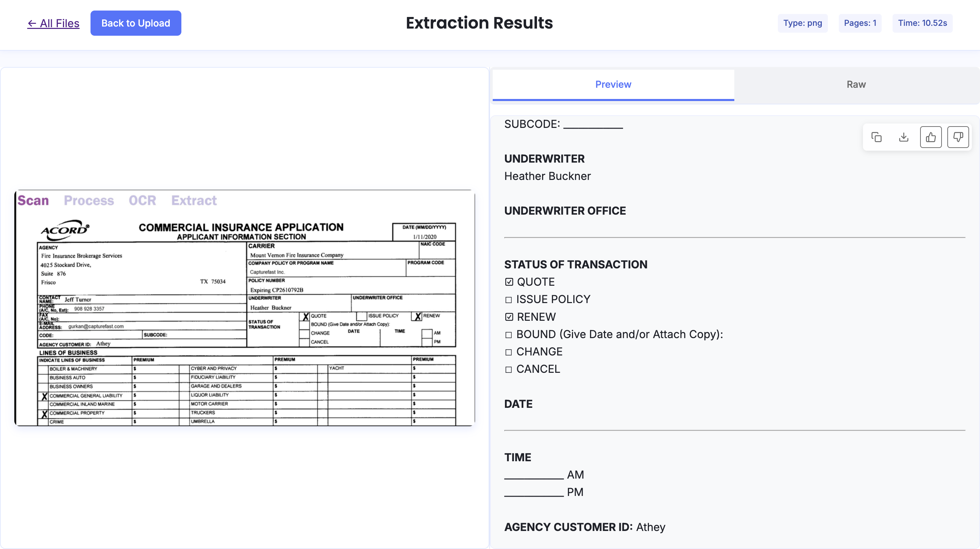This screenshot has height=549, width=980.
Task: Enable the CHANGE checkbox
Action: pyautogui.click(x=509, y=351)
